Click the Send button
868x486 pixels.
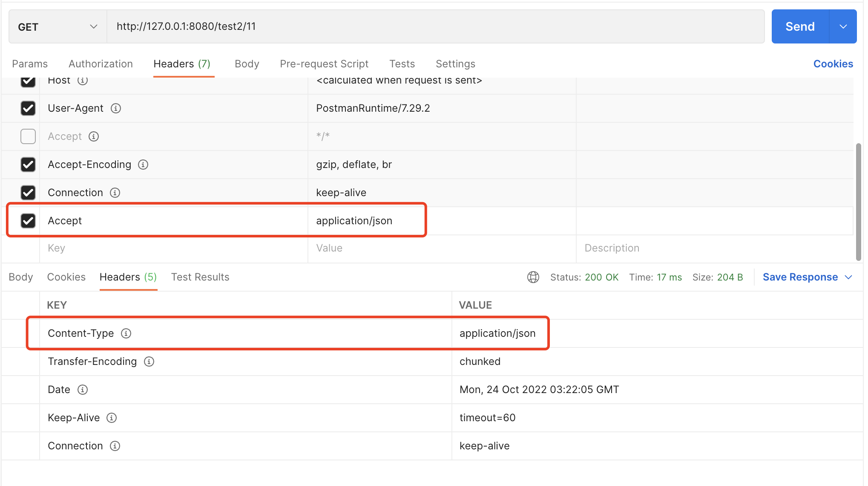[800, 27]
